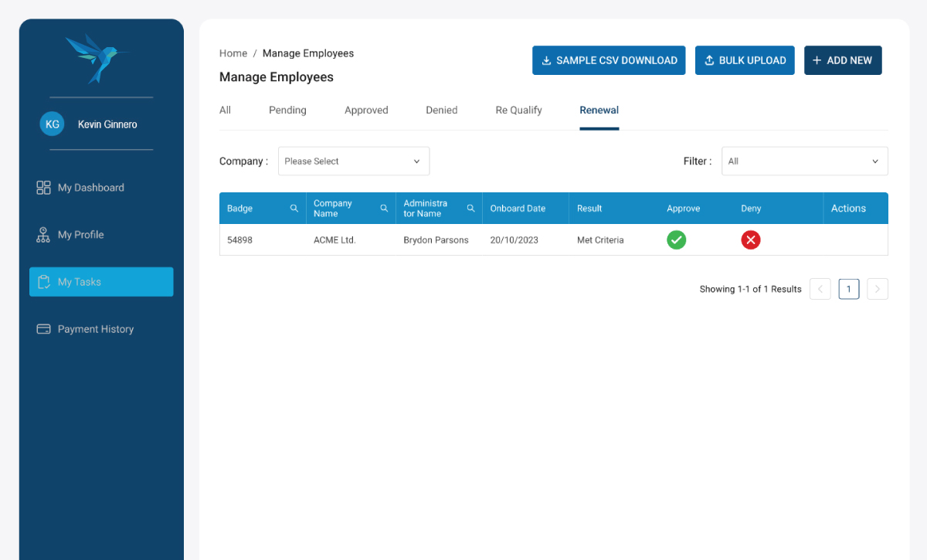Viewport: 927px width, 560px height.
Task: Switch to the Pending tab
Action: tap(287, 110)
